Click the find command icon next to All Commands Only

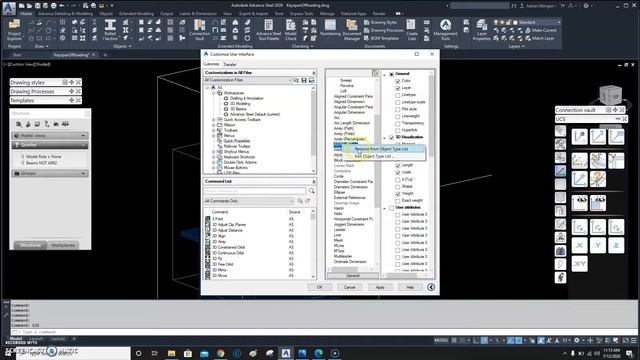click(x=300, y=201)
